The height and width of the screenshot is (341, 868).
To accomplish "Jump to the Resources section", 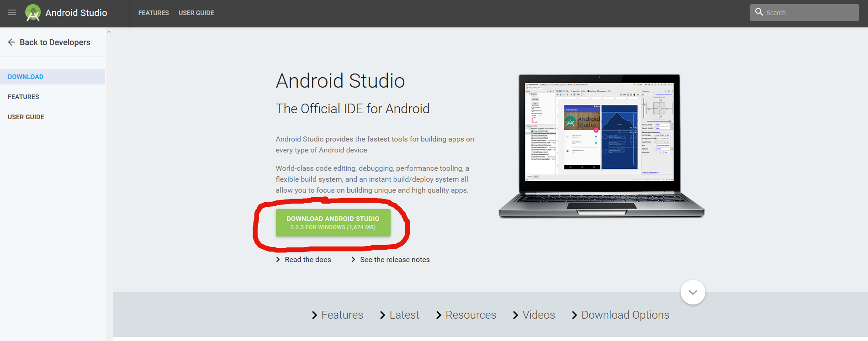I will (x=471, y=315).
